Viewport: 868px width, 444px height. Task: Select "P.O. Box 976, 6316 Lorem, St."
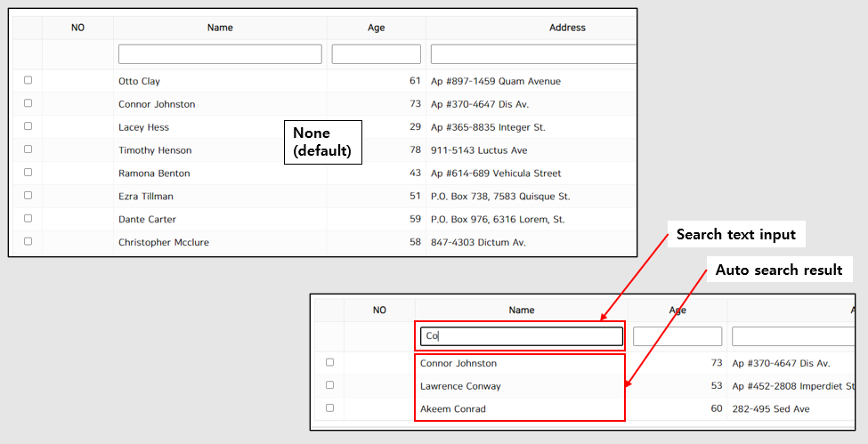(498, 220)
